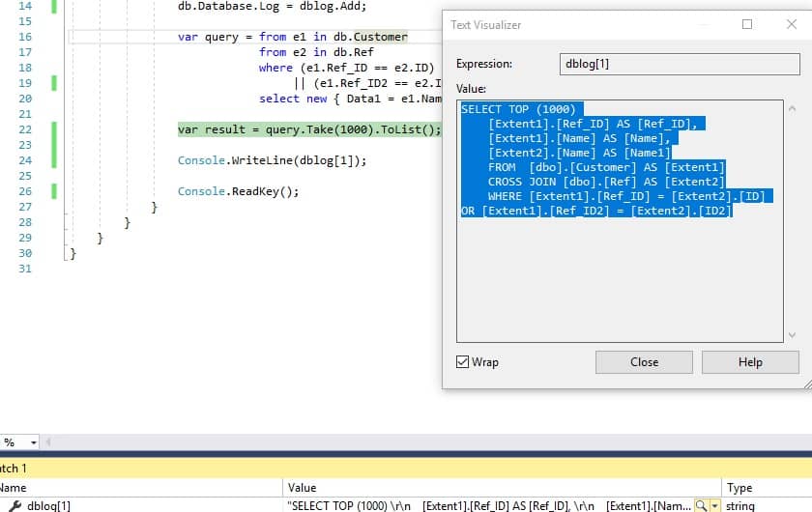
Task: Click "[Extent2].[Name] AS [Name1]" in the Value box
Action: pos(579,153)
